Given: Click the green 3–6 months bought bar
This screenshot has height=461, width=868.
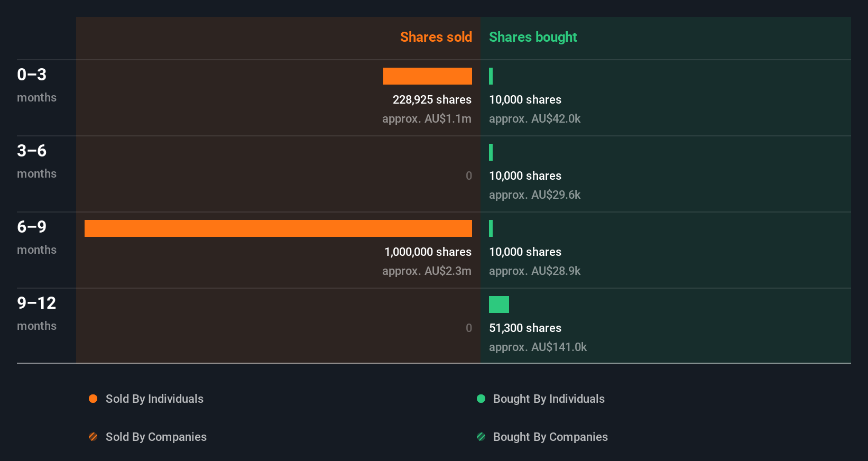Looking at the screenshot, I should tap(491, 152).
